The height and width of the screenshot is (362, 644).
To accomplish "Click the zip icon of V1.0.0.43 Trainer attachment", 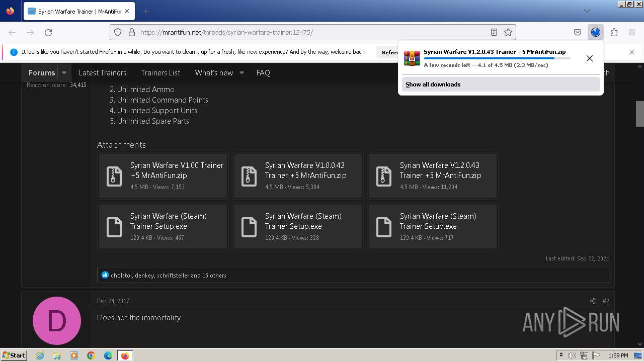I will pos(249,176).
